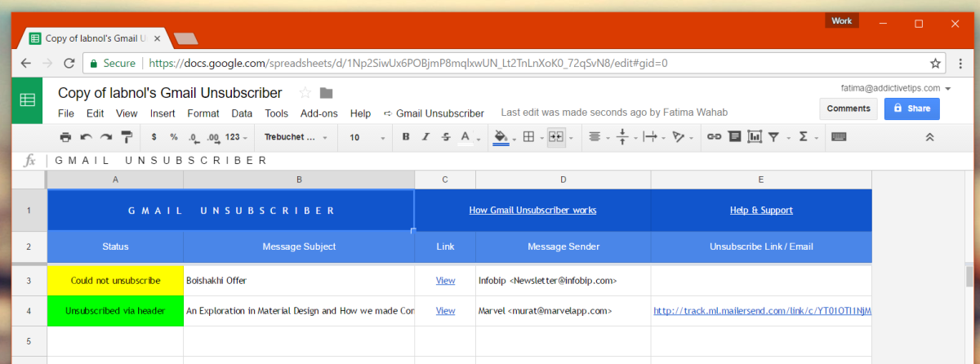980x364 pixels.
Task: Increase decimal places
Action: 213,137
